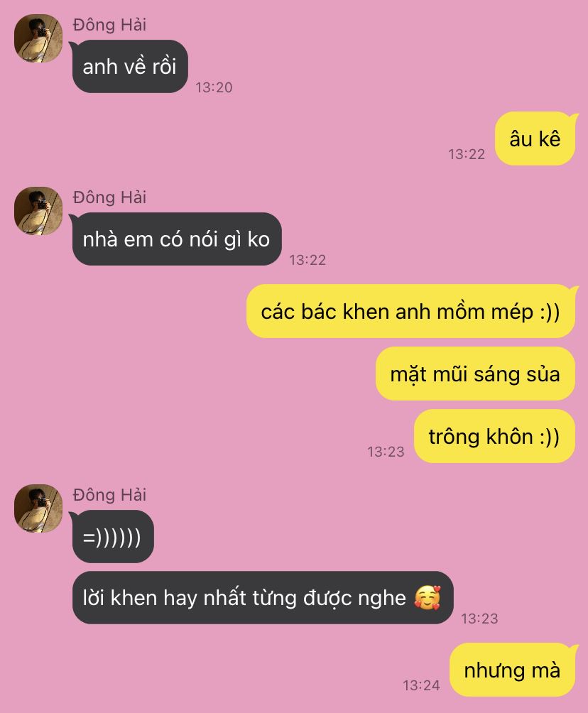Tap the 13:23 timestamp beside 'trông khôn :))'
This screenshot has height=713, width=588.
coord(386,452)
